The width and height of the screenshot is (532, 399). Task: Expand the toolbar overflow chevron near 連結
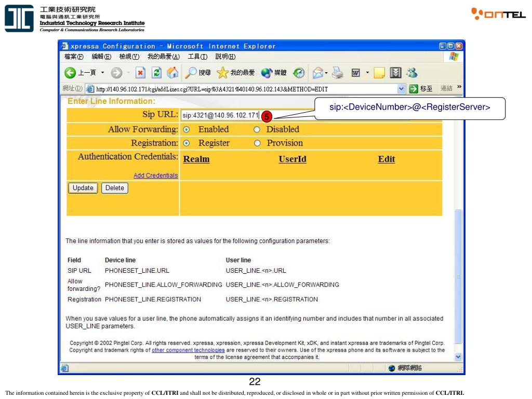click(459, 88)
